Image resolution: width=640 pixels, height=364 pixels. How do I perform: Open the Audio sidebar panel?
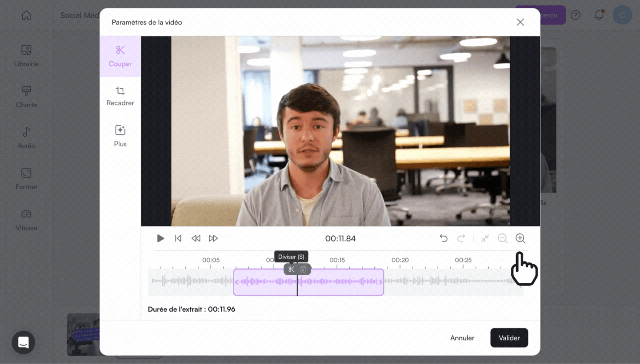(26, 138)
